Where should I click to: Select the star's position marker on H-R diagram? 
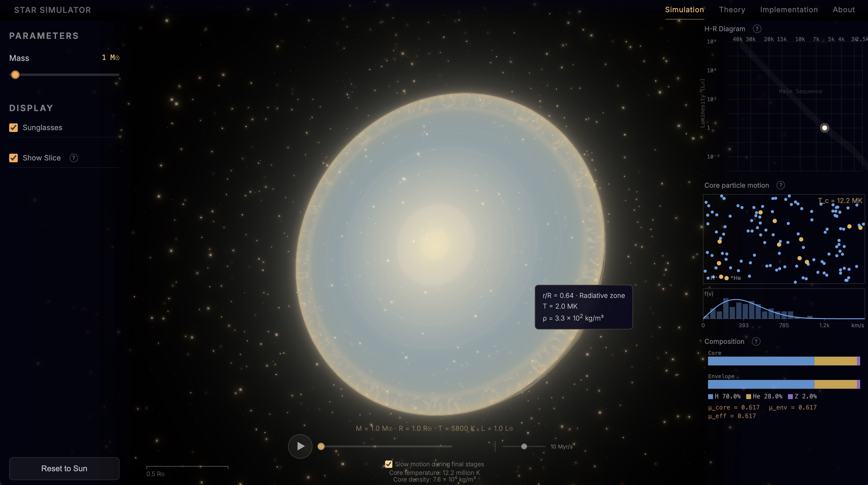point(825,128)
